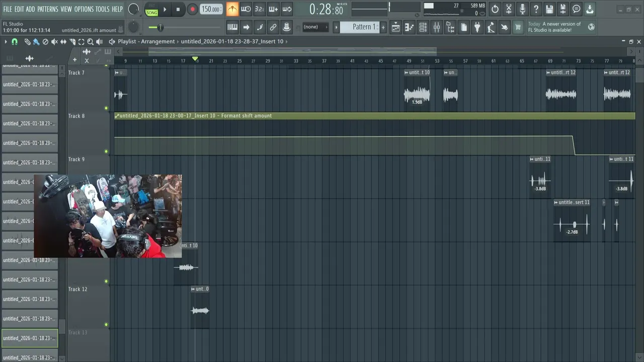
Task: Open the OPTIONS menu
Action: (x=84, y=9)
